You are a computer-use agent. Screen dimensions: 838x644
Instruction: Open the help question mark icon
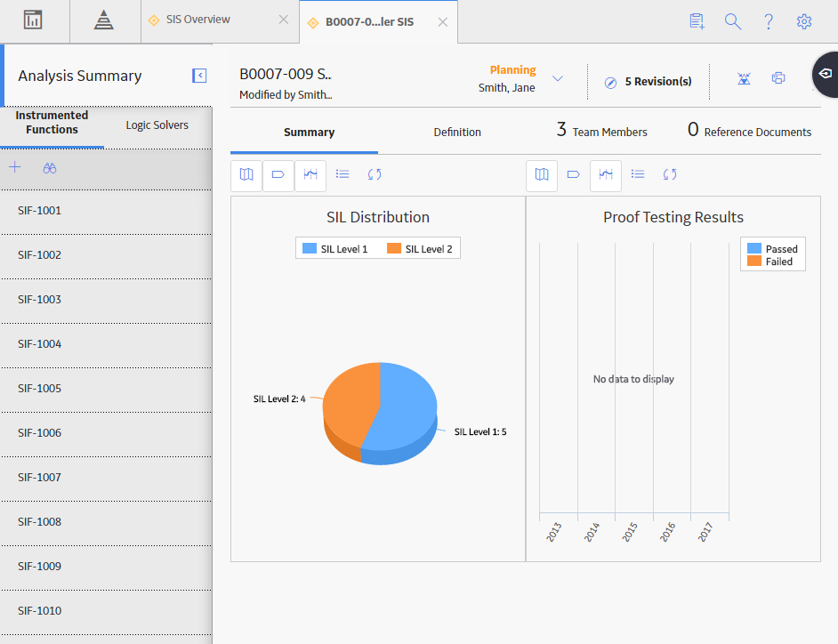769,21
